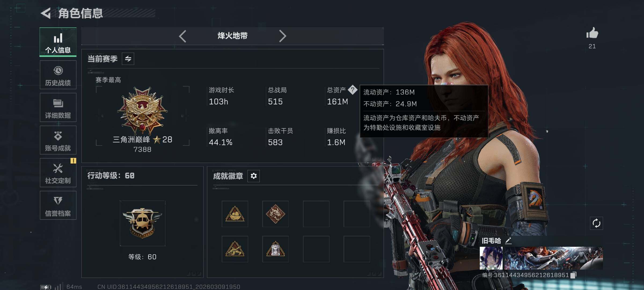The width and height of the screenshot is (644, 290).
Task: Go to the next game mode with right chevron
Action: click(282, 36)
